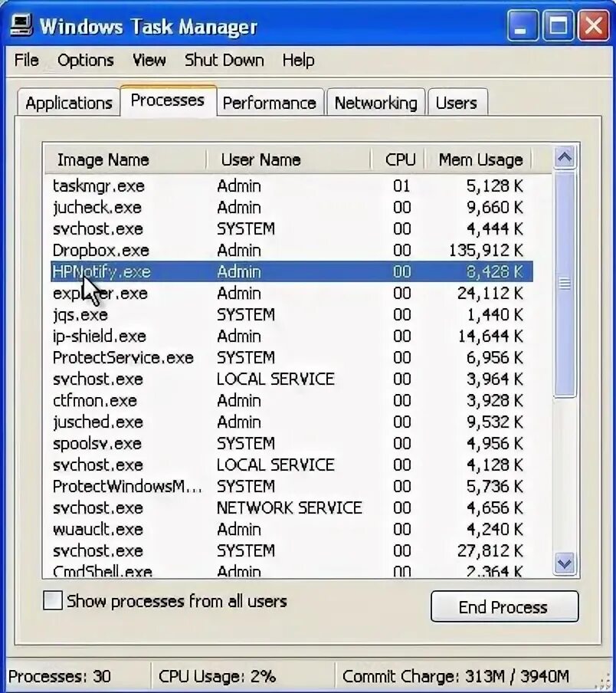Select the HPNotify.exe process row
This screenshot has height=693, width=616.
[x=292, y=271]
